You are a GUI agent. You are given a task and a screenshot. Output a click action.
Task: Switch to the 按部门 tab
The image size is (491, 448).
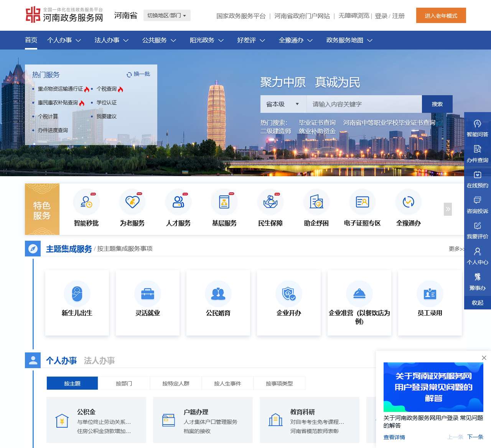click(x=124, y=383)
